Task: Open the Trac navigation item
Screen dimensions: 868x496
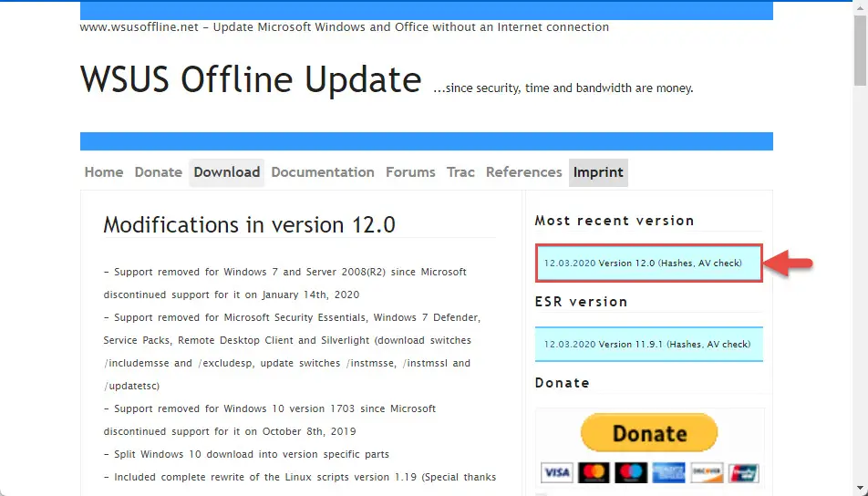Action: pyautogui.click(x=460, y=172)
